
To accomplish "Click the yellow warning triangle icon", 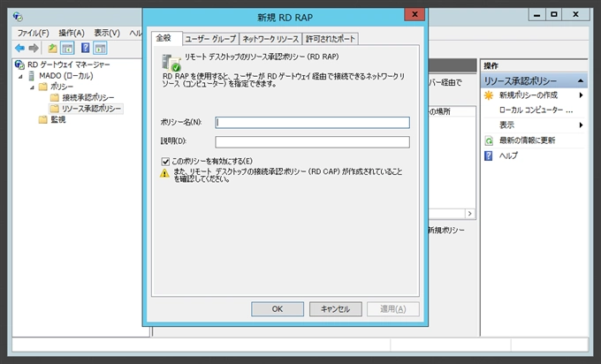I will coord(164,173).
